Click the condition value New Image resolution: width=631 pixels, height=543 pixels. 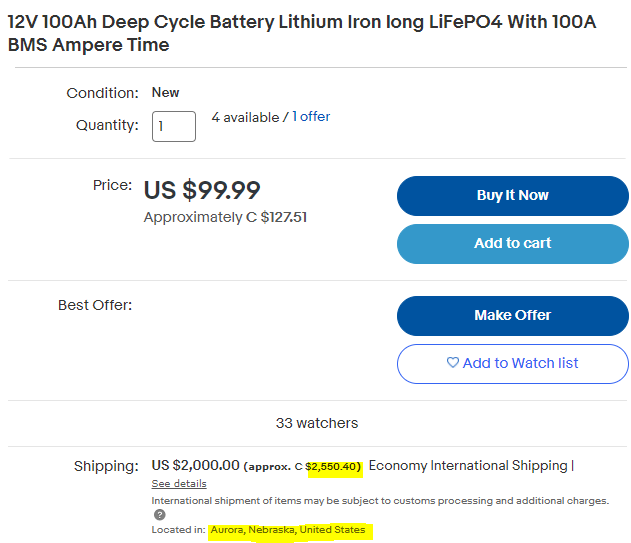pyautogui.click(x=165, y=93)
